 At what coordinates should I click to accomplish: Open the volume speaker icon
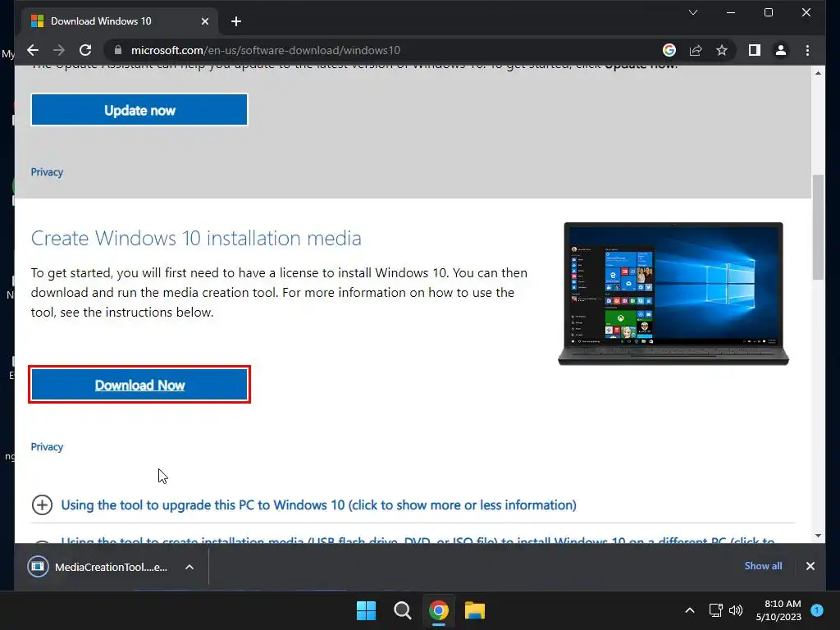point(736,610)
